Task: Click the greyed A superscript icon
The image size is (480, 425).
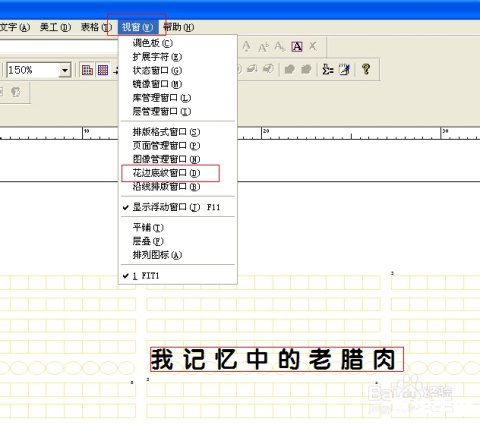Action: pos(263,47)
